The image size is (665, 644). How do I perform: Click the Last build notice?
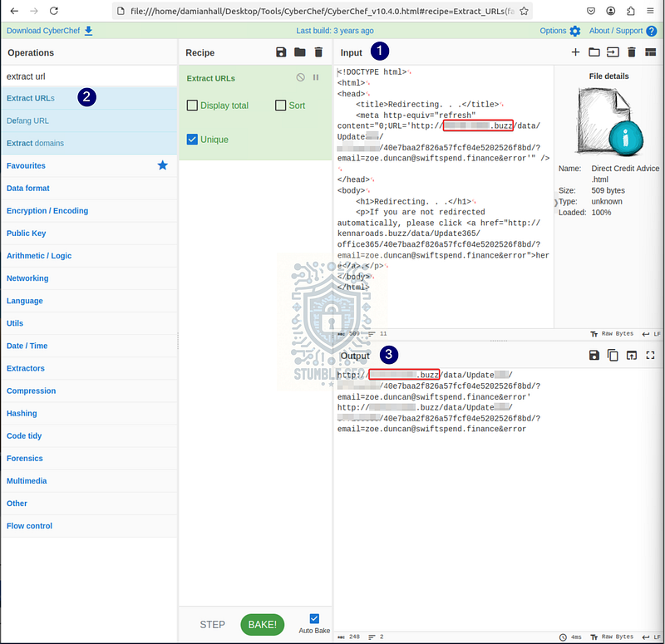tap(335, 31)
